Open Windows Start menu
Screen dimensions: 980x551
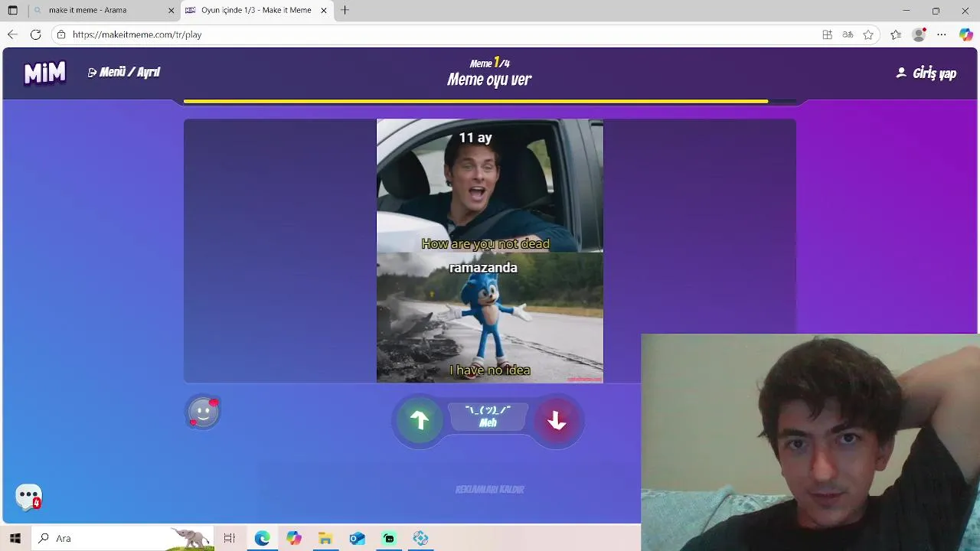(x=15, y=538)
